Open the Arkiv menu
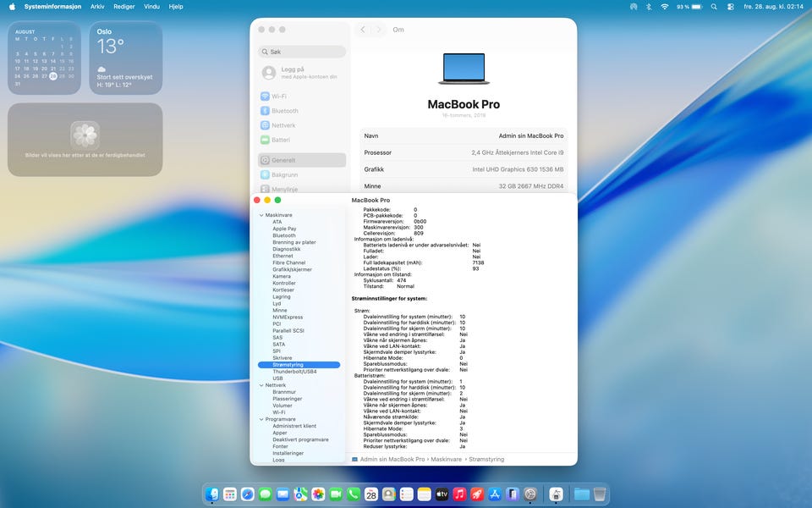The image size is (812, 508). pyautogui.click(x=97, y=7)
